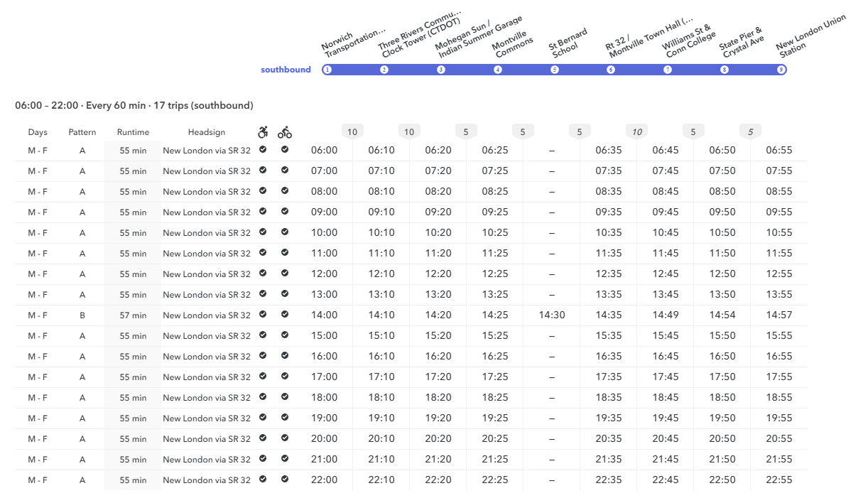Click the Headsign column header

[207, 132]
